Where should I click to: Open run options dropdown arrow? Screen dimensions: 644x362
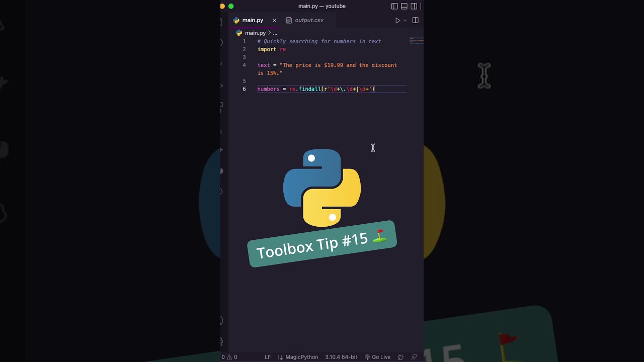pyautogui.click(x=405, y=21)
